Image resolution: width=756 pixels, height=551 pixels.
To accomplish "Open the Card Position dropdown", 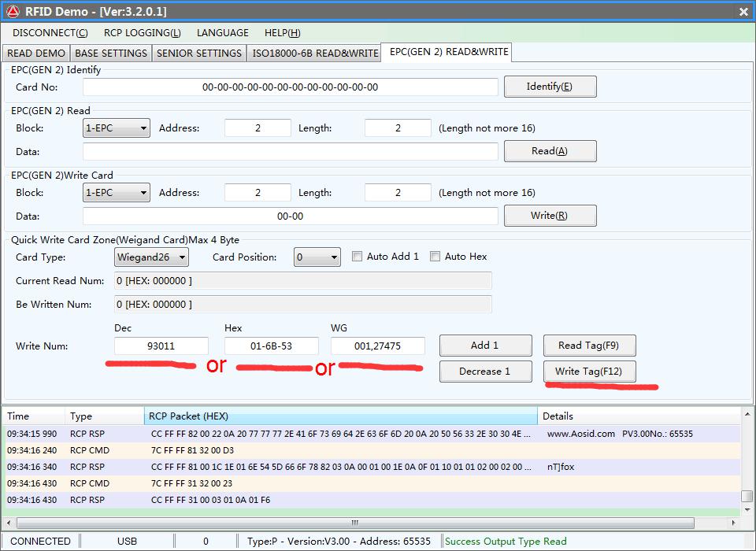I will click(317, 257).
